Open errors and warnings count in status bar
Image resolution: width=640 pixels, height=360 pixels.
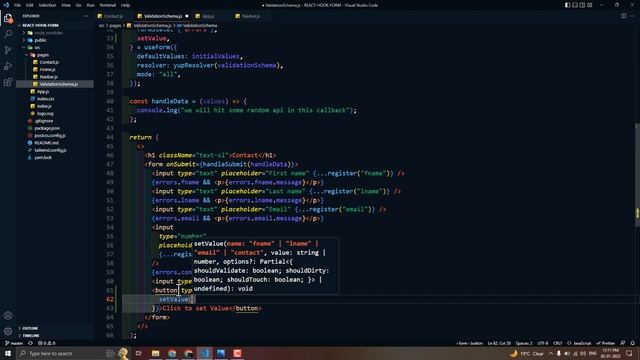tap(46, 343)
